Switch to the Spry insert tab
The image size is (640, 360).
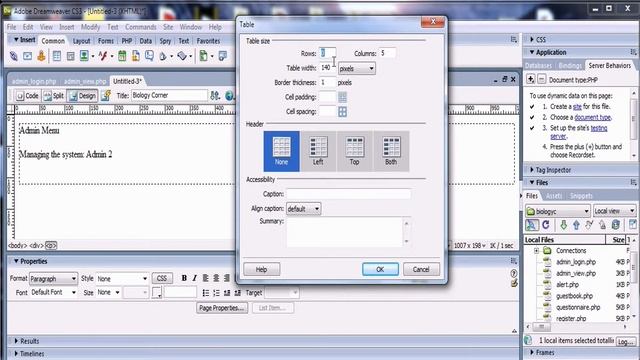[x=165, y=41]
